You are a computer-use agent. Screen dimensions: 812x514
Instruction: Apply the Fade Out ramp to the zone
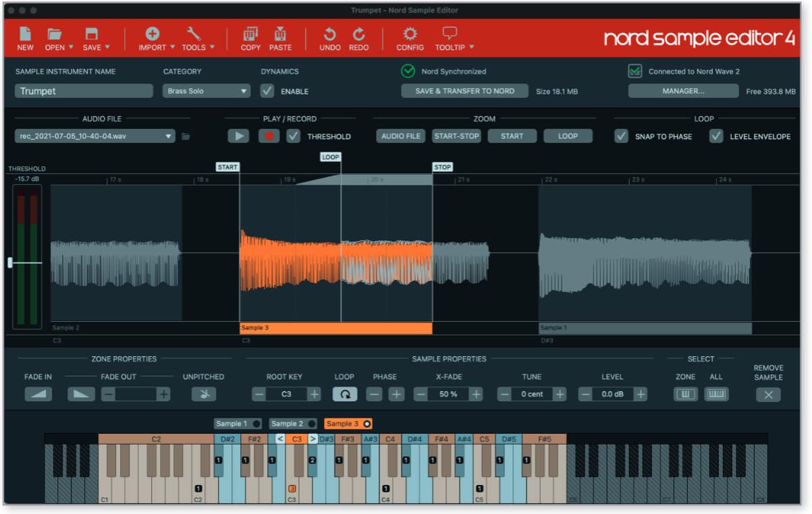pyautogui.click(x=81, y=395)
